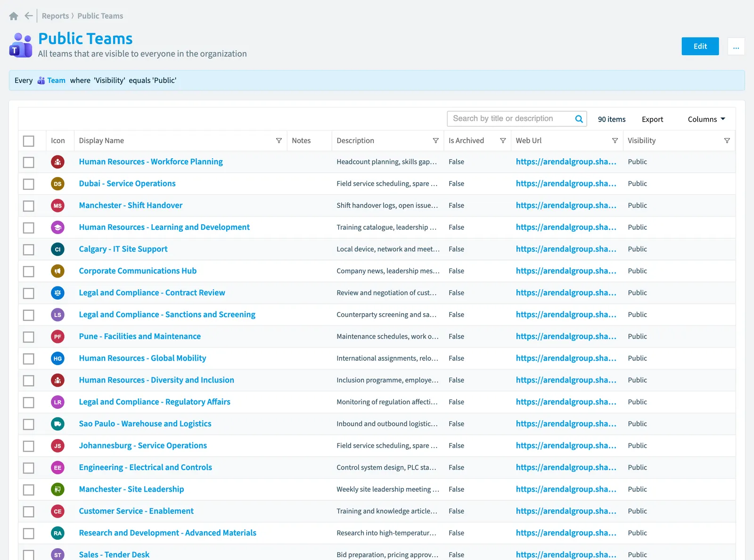The width and height of the screenshot is (754, 560).
Task: Click the Learning and Development graduation icon
Action: click(x=57, y=227)
